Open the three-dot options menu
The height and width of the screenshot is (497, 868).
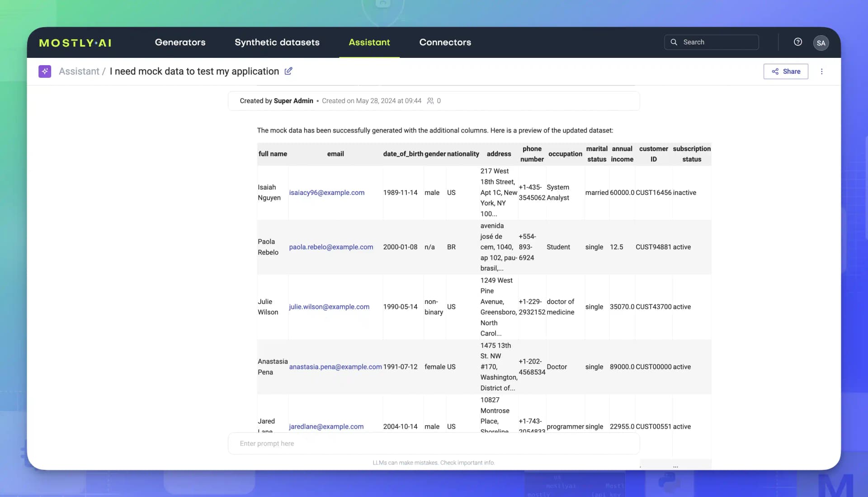coord(822,71)
